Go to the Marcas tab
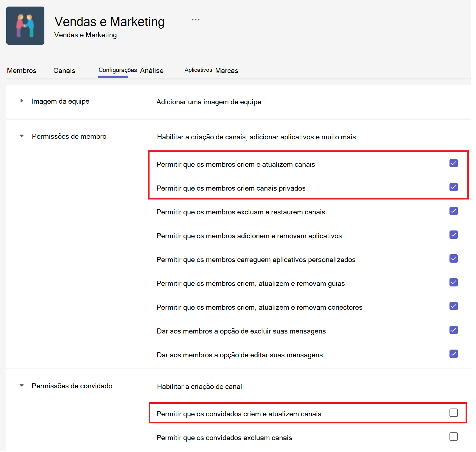Viewport: 476px width, 452px height. coord(227,71)
